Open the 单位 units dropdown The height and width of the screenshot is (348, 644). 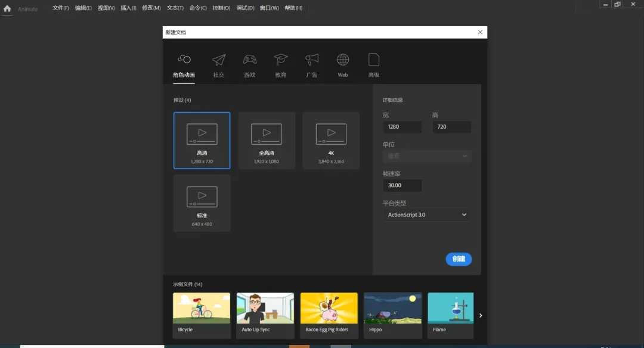(x=427, y=156)
